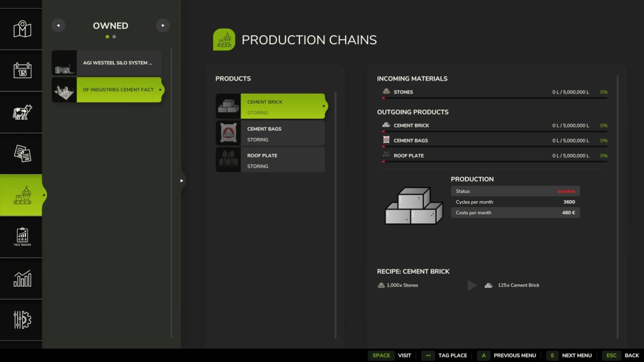
Task: Click the NEXT MENU footer option
Action: [570, 355]
